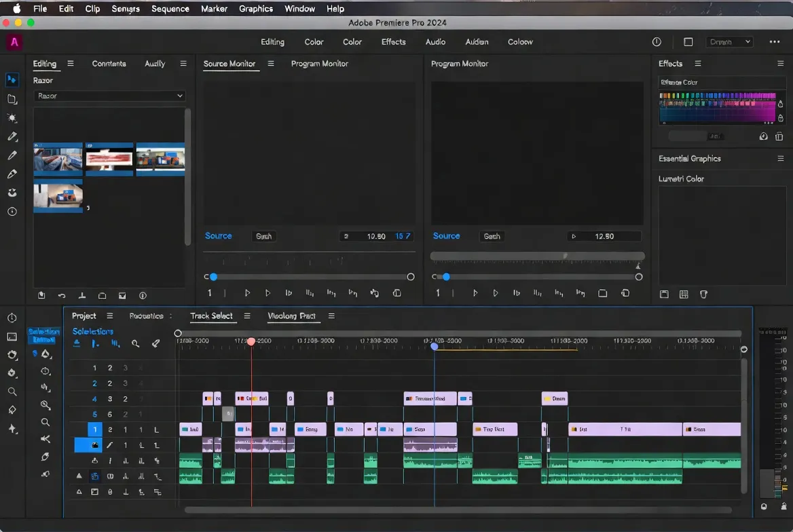Switch to the Audio workspace tab
The height and width of the screenshot is (532, 793).
coord(435,42)
